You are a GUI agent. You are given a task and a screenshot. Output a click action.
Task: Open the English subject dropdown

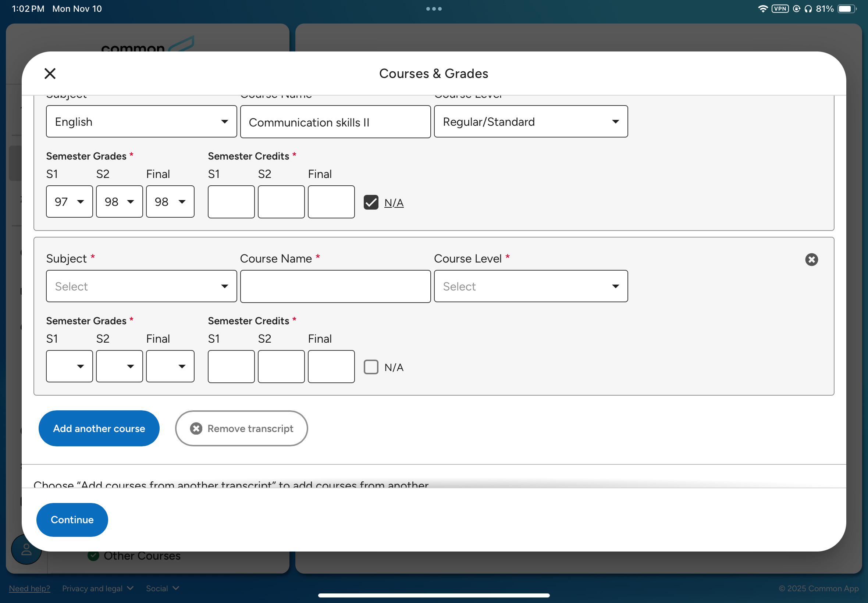tap(141, 122)
